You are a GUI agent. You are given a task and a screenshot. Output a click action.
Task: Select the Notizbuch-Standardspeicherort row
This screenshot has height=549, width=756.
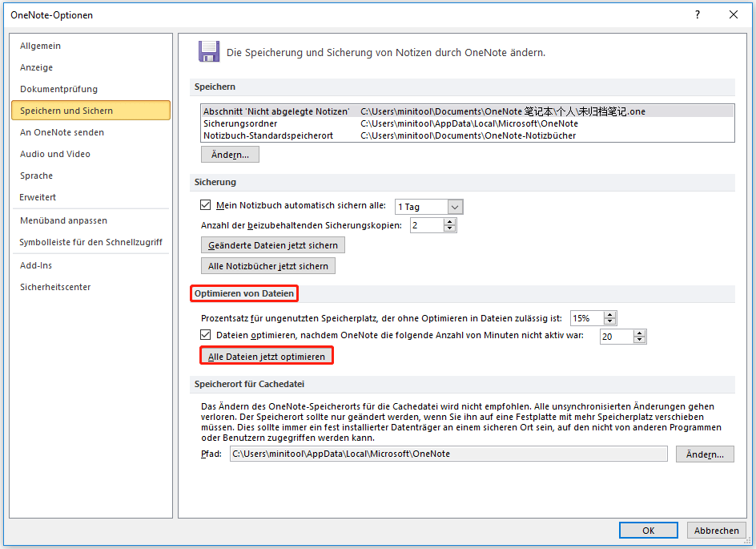coord(467,135)
